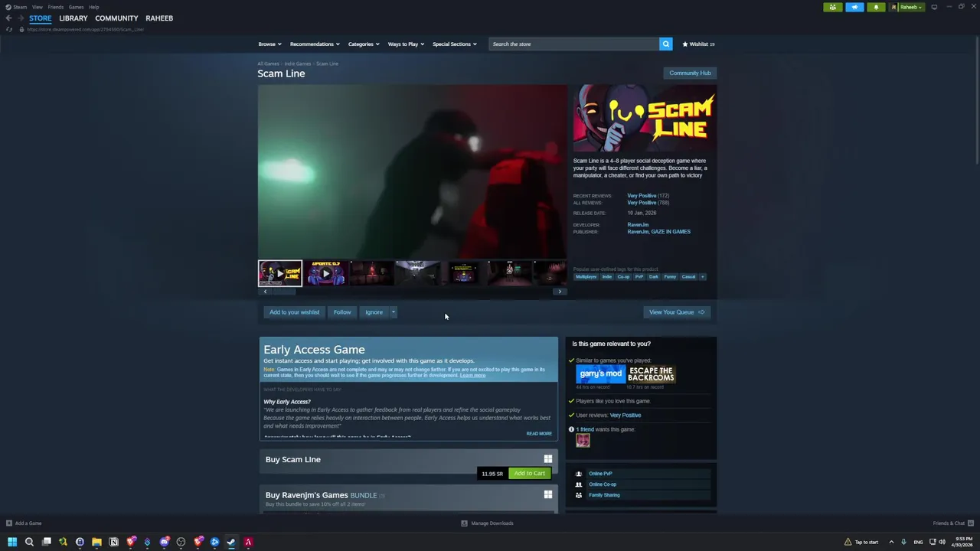Open Discord from the taskbar
This screenshot has height=551, width=980.
164,542
